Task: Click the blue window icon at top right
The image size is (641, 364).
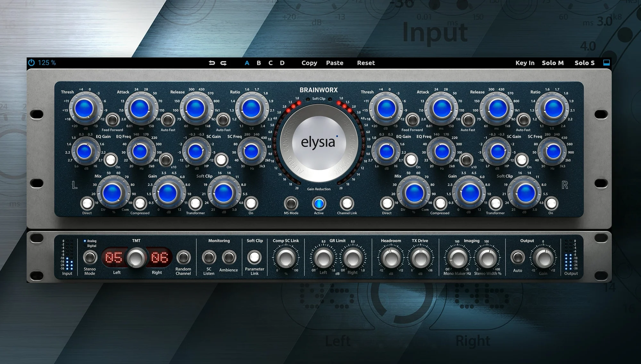Action: (606, 62)
